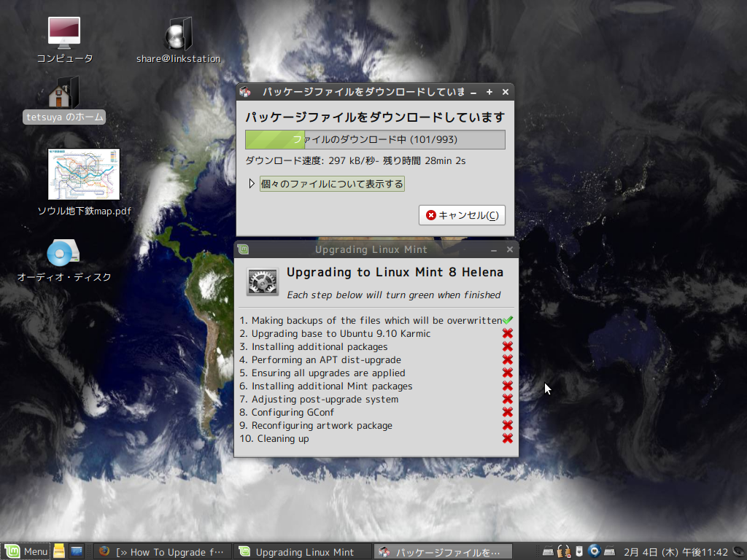Open the clock showing 午後11:42
Image resolution: width=747 pixels, height=560 pixels.
click(x=676, y=552)
